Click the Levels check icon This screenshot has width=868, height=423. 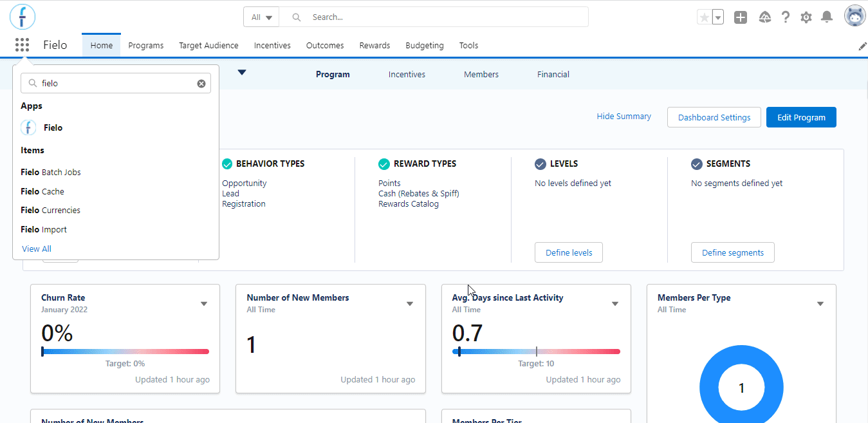pos(540,164)
